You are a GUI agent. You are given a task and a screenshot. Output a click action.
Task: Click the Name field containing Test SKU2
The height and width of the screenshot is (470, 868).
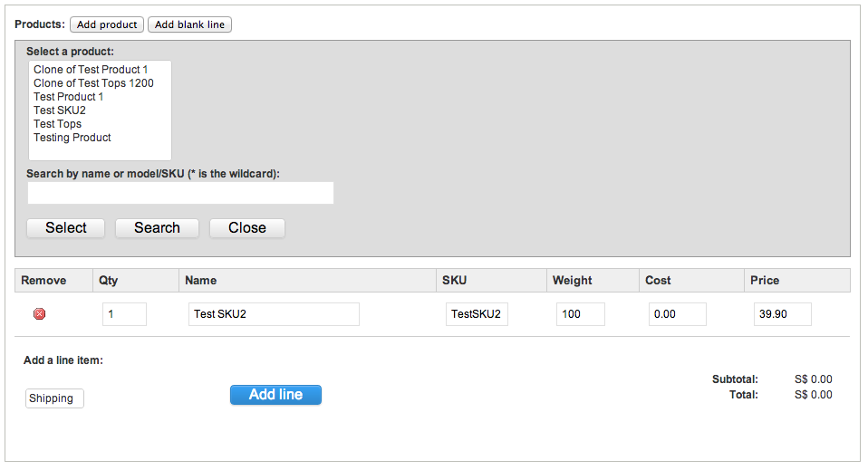[x=274, y=314]
